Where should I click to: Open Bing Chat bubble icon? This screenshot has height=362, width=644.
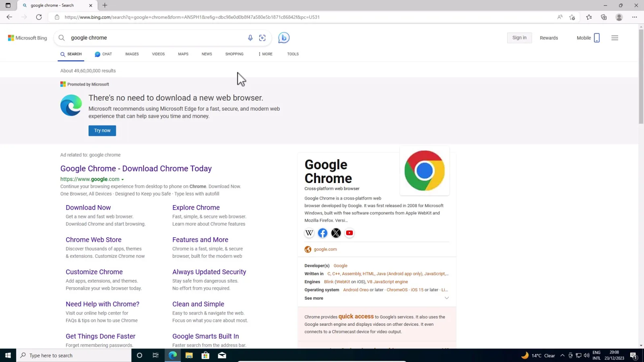click(284, 38)
